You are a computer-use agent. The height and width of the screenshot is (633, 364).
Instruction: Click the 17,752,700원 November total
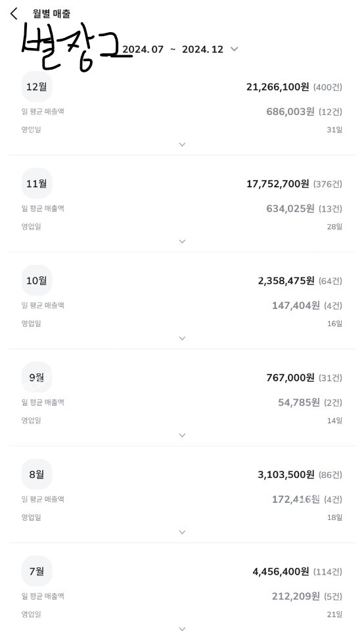278,184
